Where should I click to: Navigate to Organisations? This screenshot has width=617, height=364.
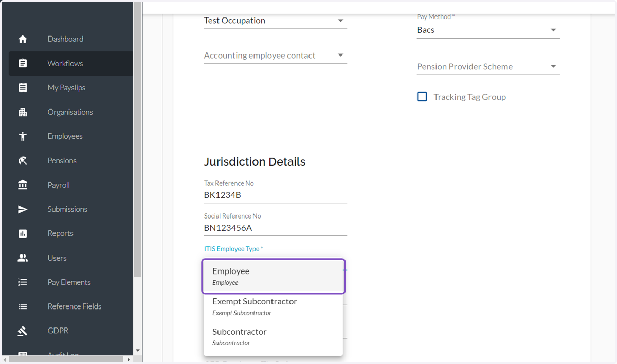pyautogui.click(x=71, y=112)
